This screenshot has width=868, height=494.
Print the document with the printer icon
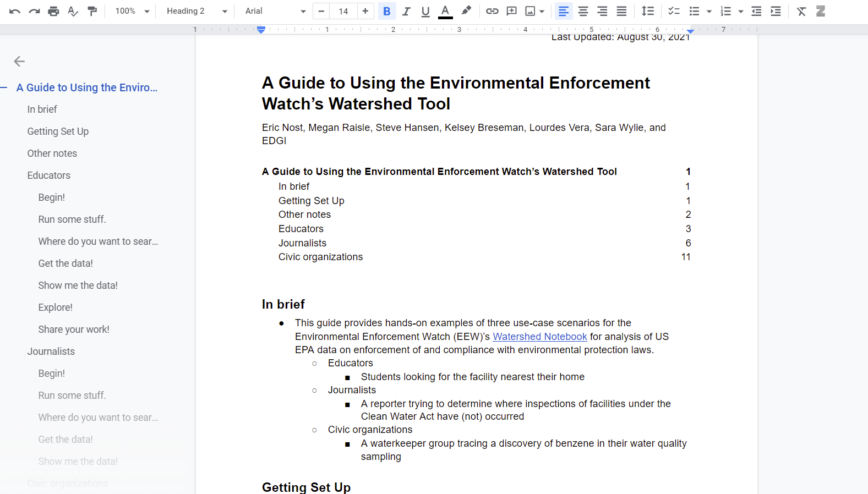point(53,11)
